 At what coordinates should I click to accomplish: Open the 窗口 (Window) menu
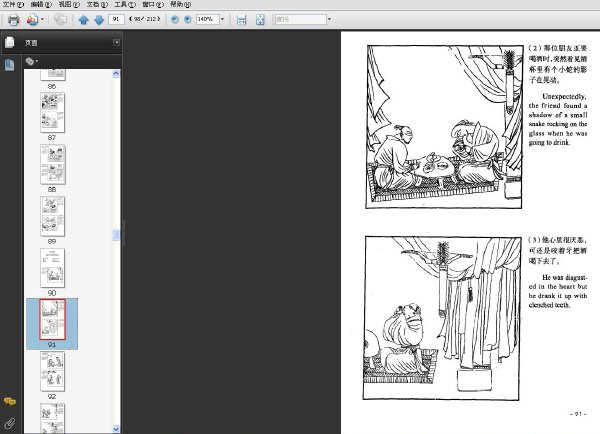coord(153,4)
